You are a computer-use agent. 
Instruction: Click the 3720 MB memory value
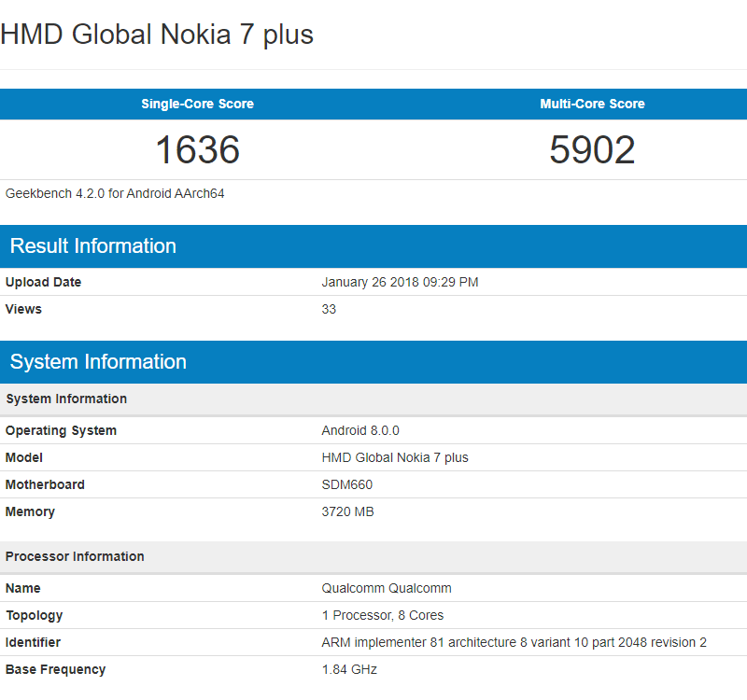(347, 511)
